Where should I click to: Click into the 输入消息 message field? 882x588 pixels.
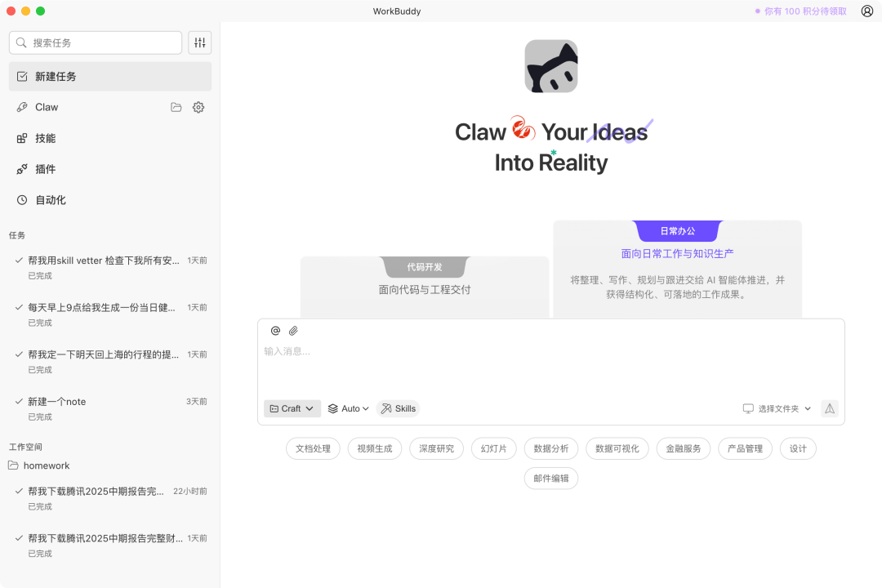(x=551, y=366)
